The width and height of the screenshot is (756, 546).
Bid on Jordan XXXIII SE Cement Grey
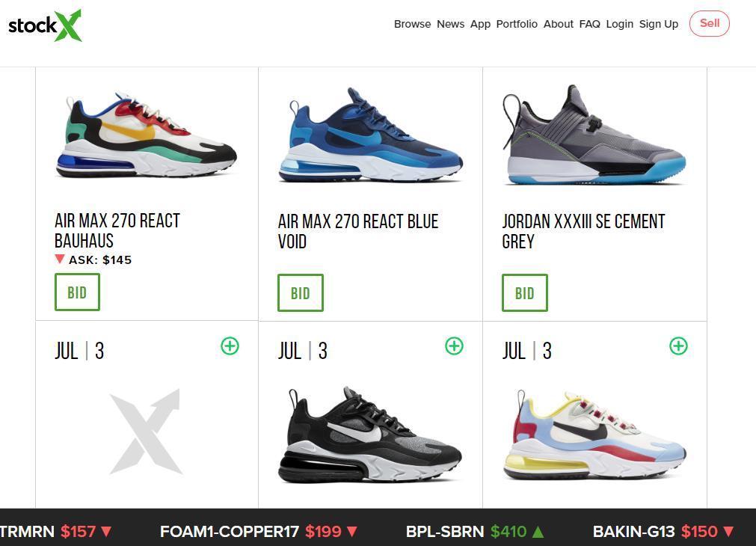(525, 292)
